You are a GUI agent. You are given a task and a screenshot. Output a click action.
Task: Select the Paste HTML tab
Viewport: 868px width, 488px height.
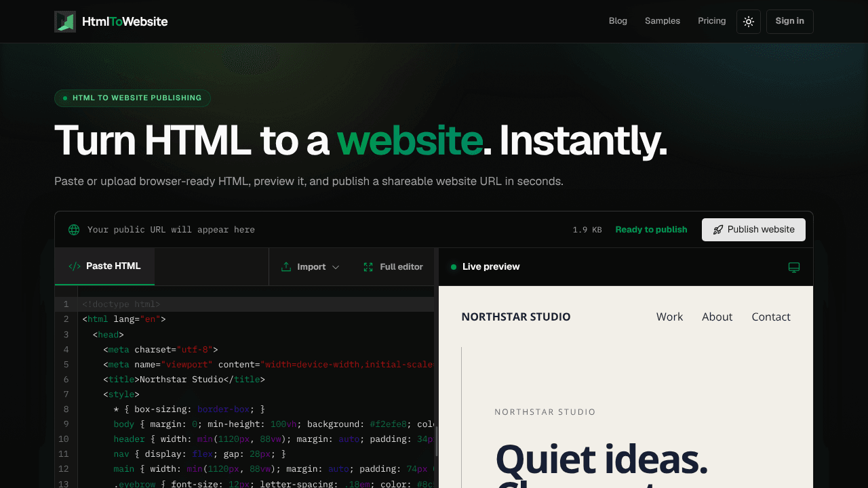click(x=104, y=266)
